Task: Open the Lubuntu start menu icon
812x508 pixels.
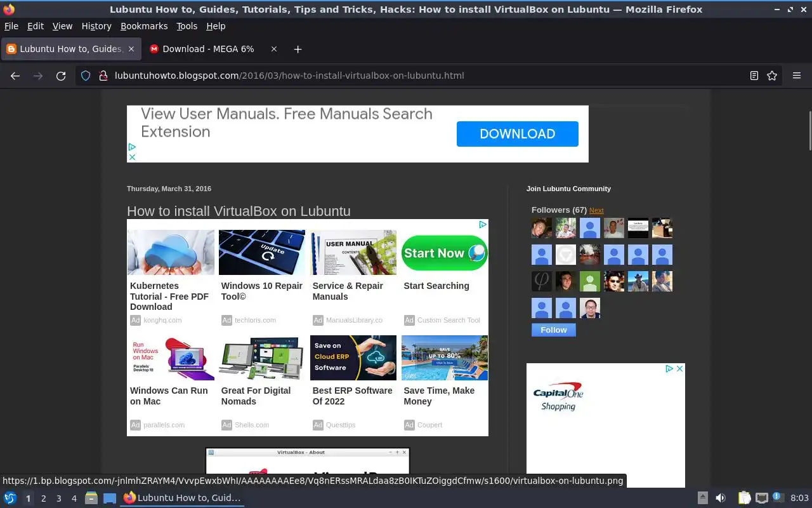Action: click(10, 498)
